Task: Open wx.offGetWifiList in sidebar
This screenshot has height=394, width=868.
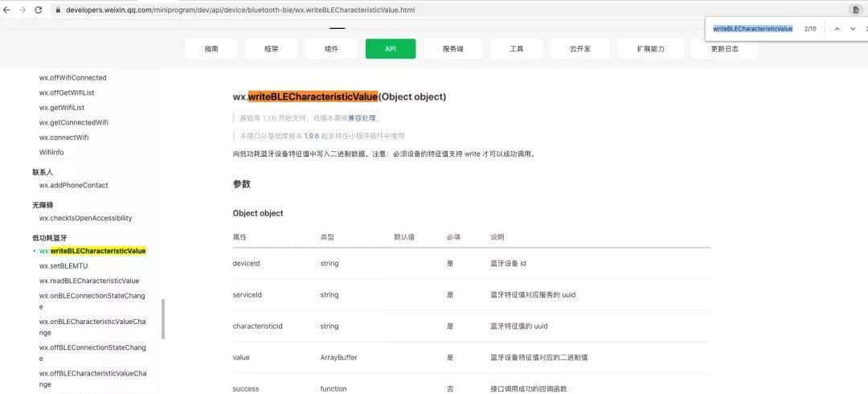Action: point(67,92)
